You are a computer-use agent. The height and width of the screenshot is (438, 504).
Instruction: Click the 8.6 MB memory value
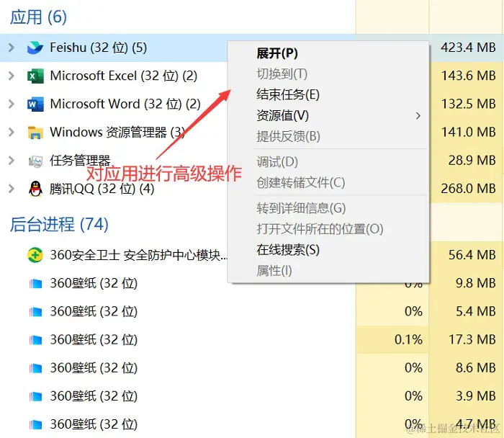tap(476, 368)
